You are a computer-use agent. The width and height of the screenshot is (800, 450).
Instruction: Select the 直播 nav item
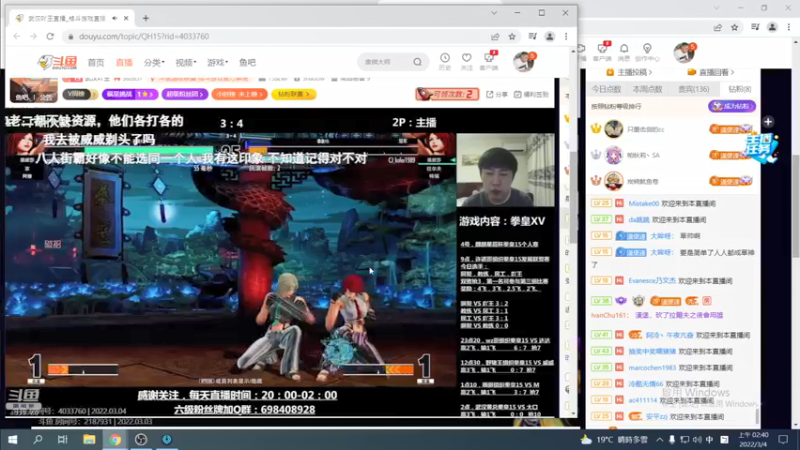point(124,62)
